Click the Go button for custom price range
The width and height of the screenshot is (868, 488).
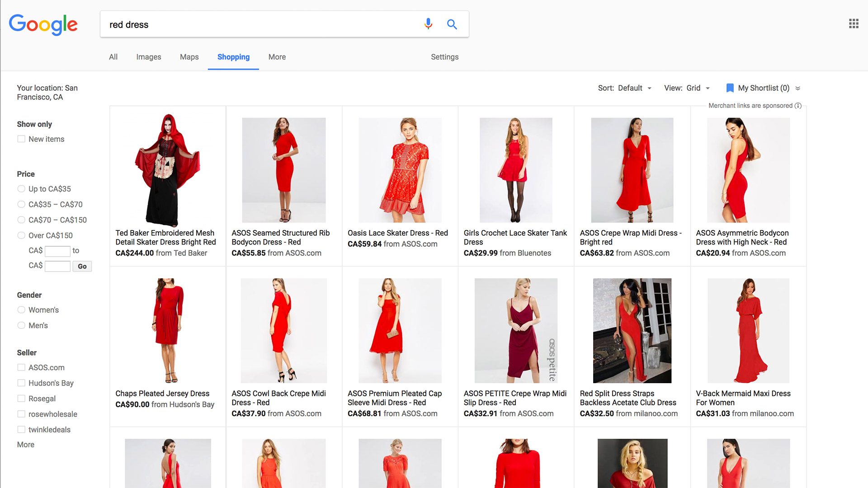[x=82, y=266]
